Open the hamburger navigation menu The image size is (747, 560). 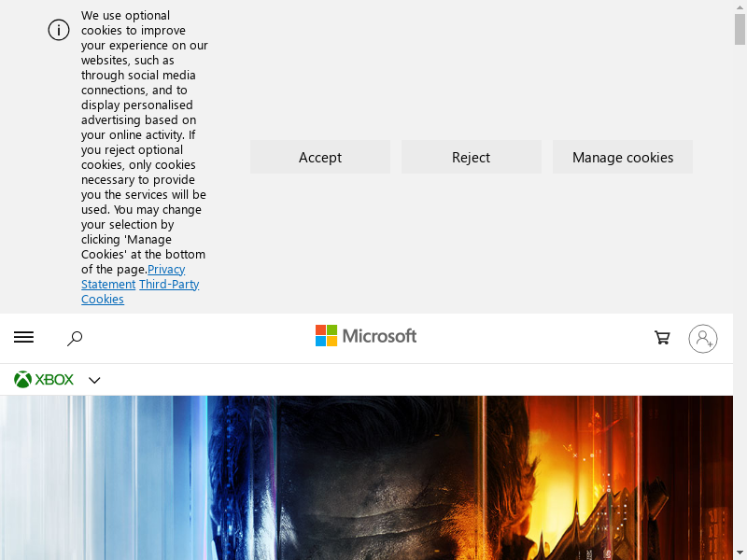(x=24, y=338)
